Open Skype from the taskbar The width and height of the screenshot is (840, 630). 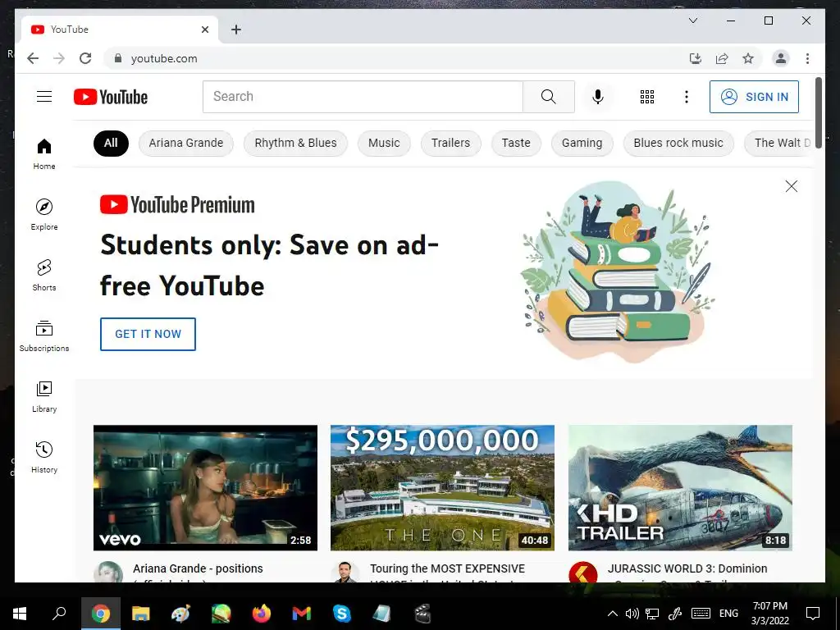coord(342,614)
